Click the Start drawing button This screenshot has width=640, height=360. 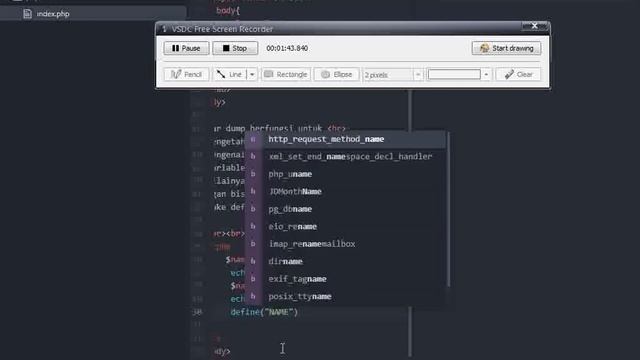(x=506, y=48)
